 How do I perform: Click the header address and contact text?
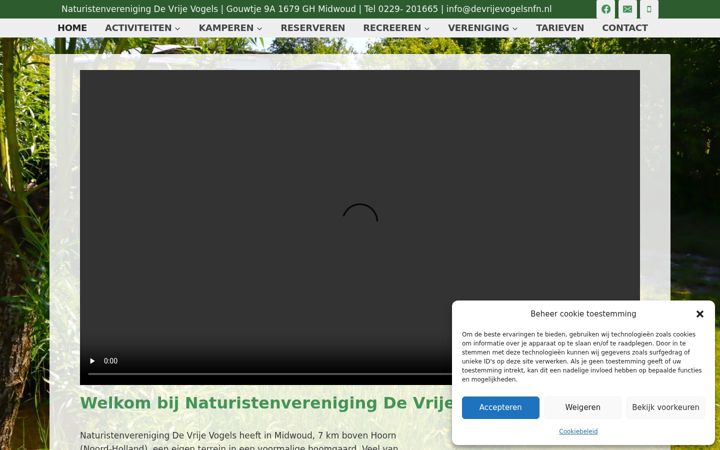(306, 9)
